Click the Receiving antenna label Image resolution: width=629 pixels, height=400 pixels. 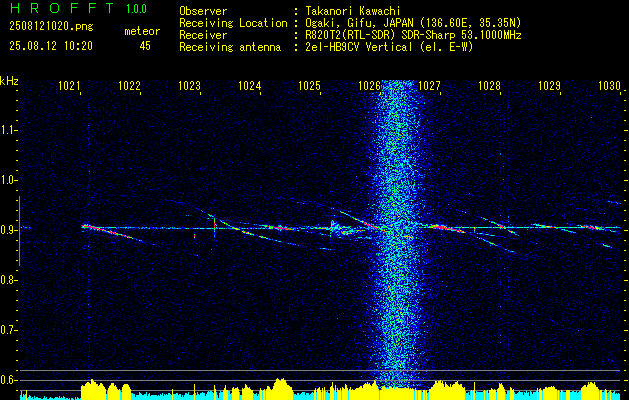[x=230, y=47]
